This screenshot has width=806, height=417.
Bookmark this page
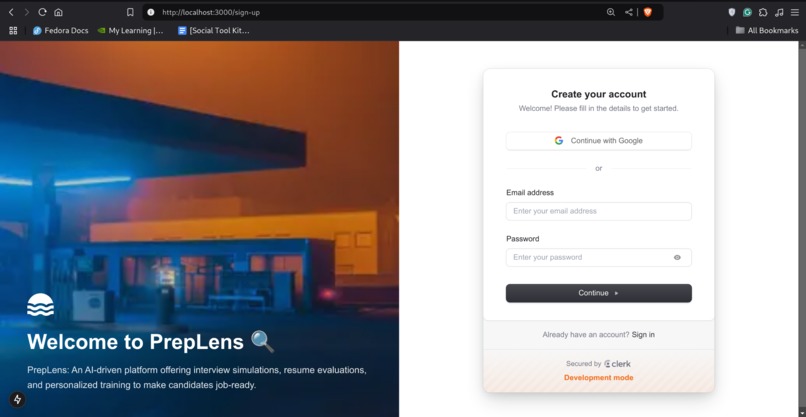click(130, 12)
